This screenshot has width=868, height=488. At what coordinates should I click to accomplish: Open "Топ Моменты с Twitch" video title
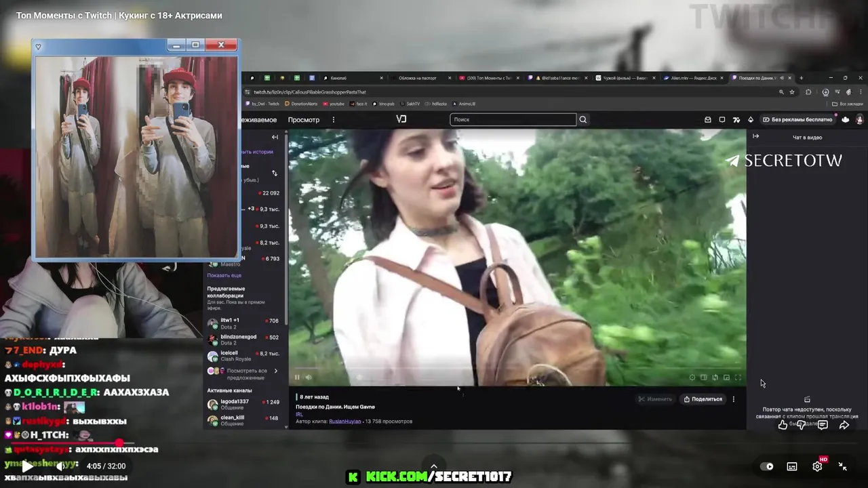pos(119,16)
